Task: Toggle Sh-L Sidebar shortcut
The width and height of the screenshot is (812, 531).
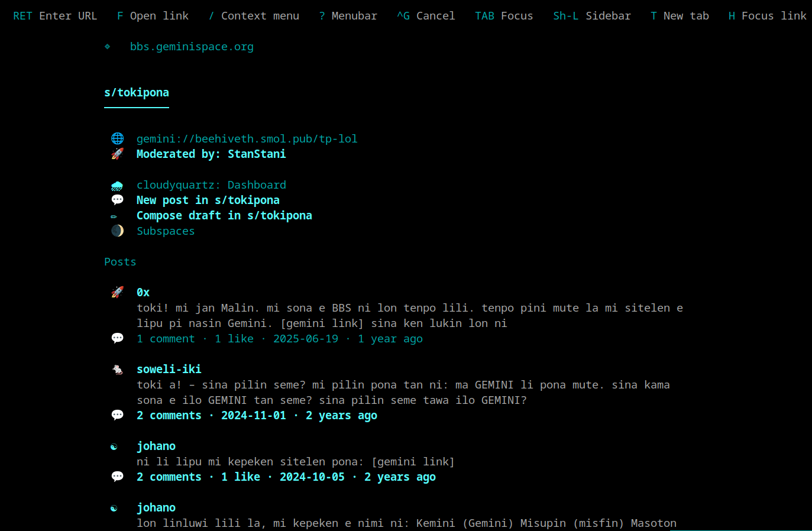Action: pos(592,16)
